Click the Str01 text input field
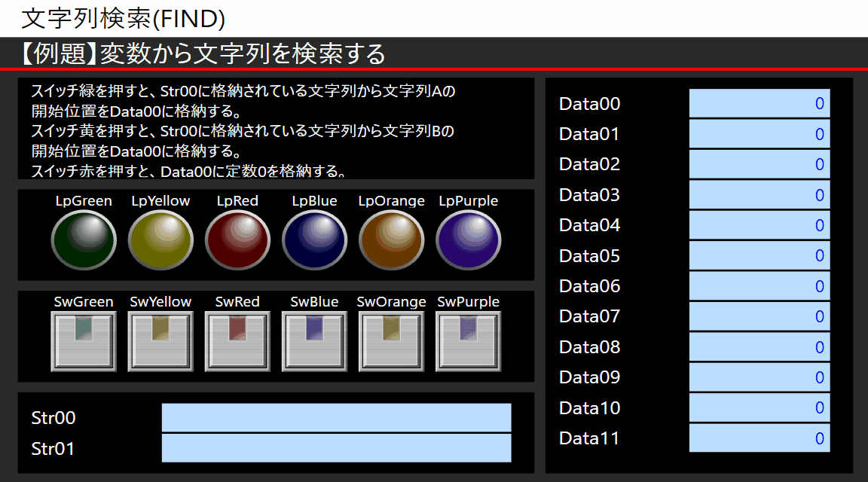 (336, 447)
